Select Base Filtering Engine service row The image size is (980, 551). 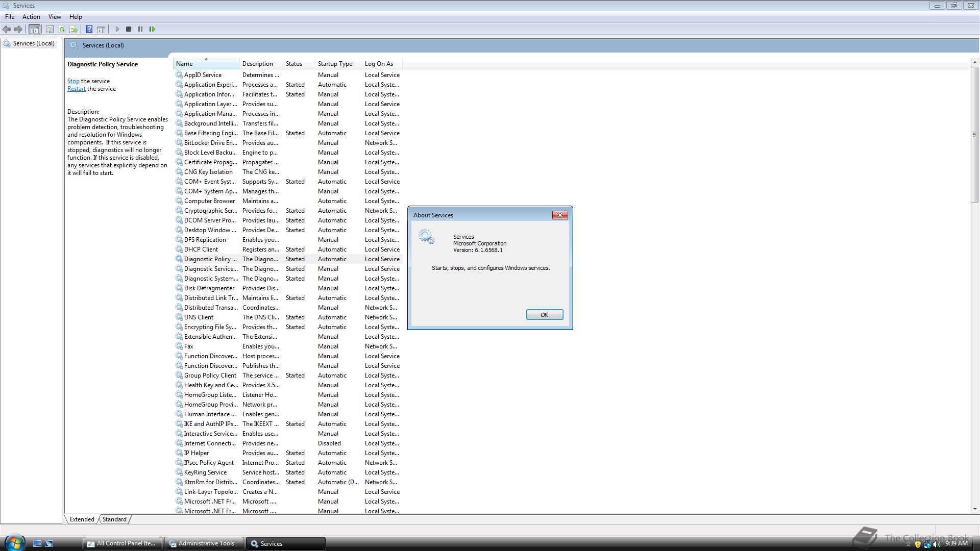[x=288, y=133]
